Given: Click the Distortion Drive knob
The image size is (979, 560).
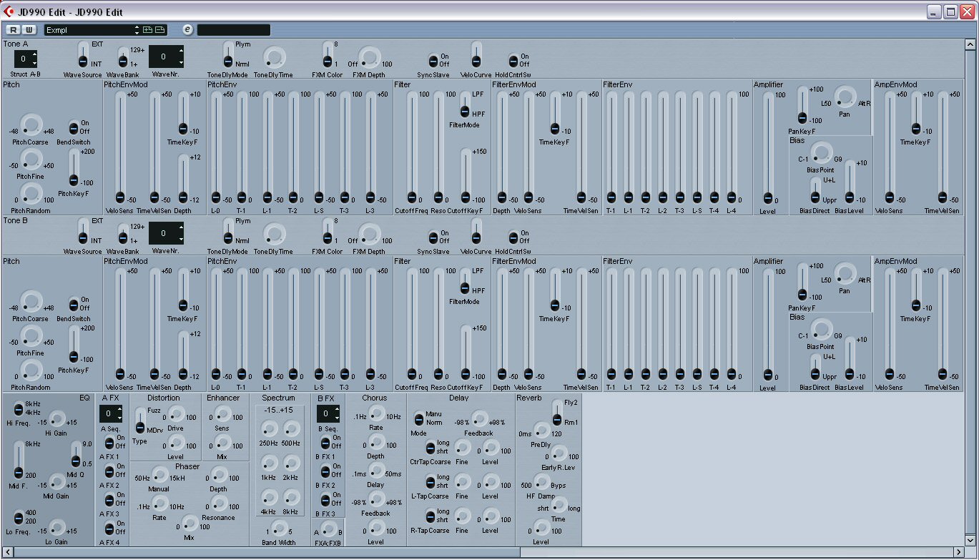Looking at the screenshot, I should [x=175, y=417].
